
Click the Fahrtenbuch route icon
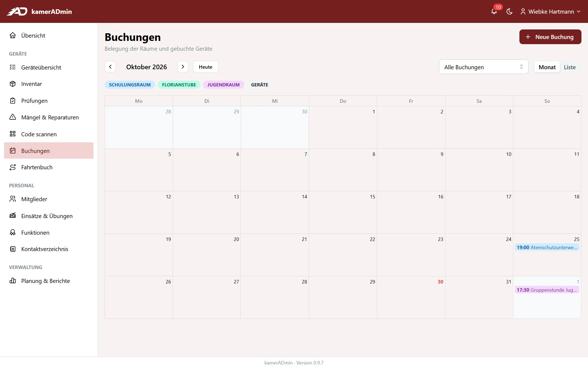click(x=13, y=167)
